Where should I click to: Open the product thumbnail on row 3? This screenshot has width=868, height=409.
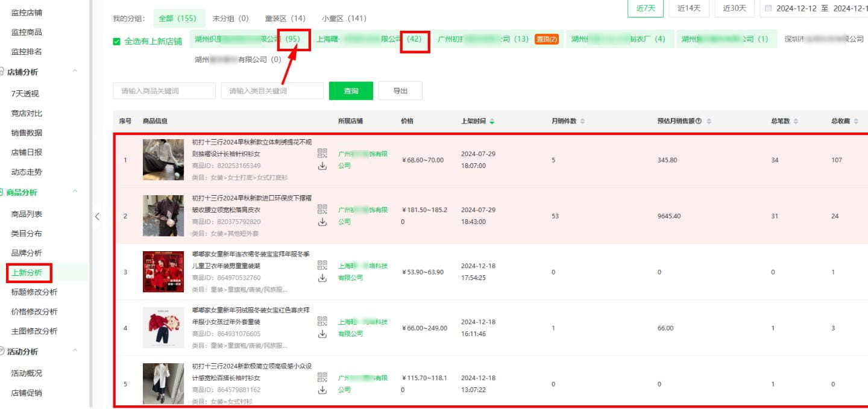tap(163, 272)
